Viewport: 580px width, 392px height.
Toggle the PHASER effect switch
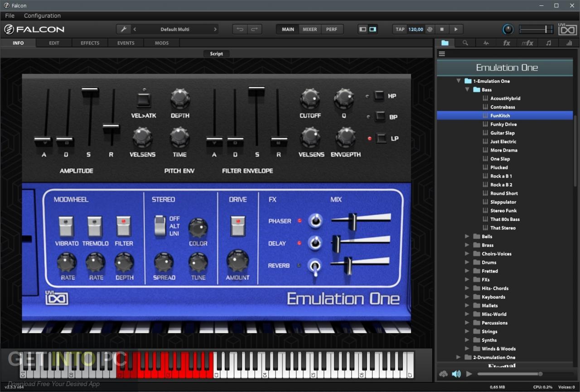point(315,220)
